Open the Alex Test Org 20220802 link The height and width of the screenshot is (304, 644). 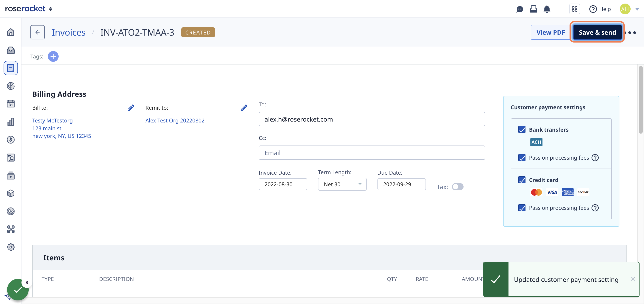pyautogui.click(x=175, y=121)
